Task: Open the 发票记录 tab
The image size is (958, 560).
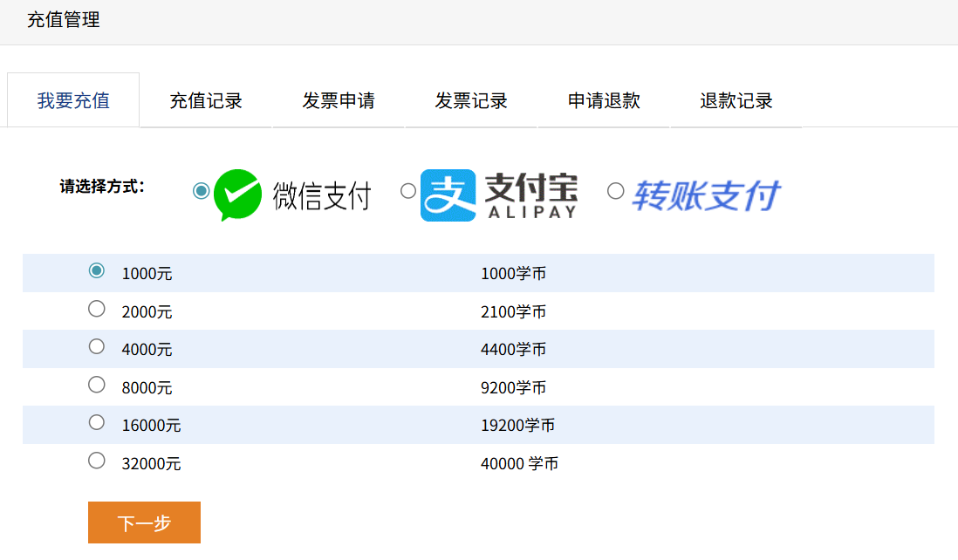Action: pos(471,100)
